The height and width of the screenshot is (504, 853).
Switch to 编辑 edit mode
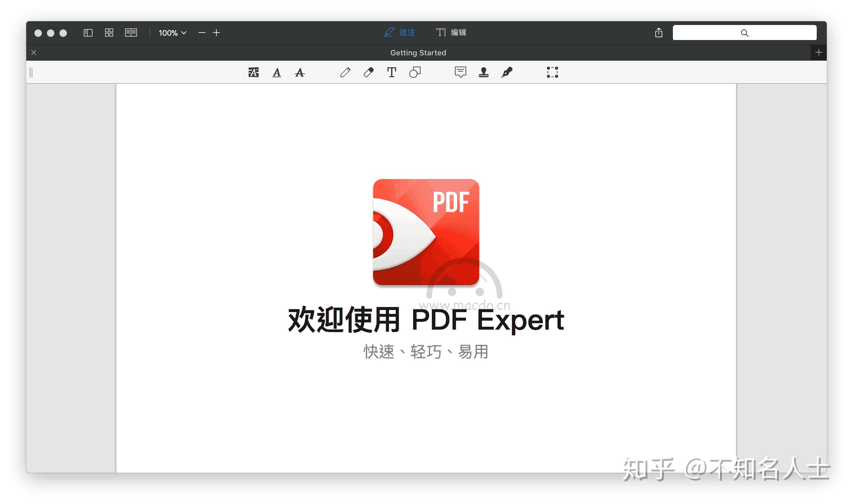(x=452, y=32)
